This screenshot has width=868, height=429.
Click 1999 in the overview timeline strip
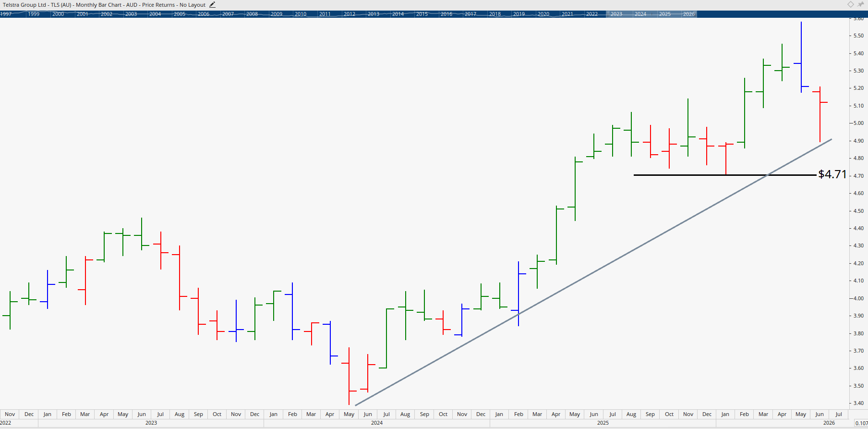coord(34,14)
